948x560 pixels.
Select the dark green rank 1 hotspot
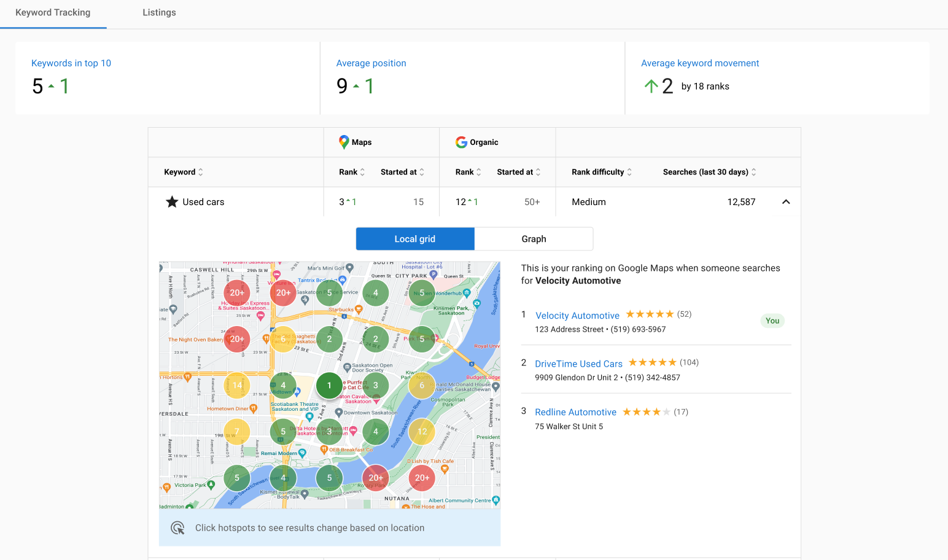tap(329, 386)
